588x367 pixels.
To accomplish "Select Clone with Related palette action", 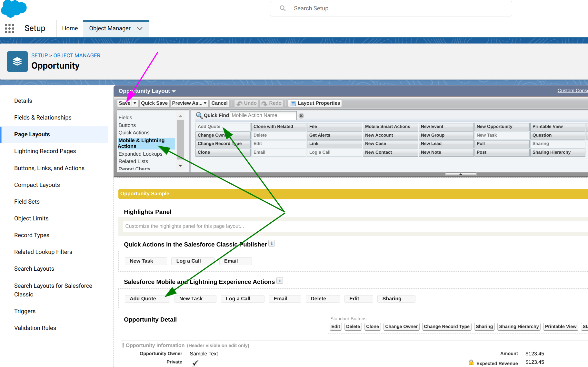I will [279, 127].
